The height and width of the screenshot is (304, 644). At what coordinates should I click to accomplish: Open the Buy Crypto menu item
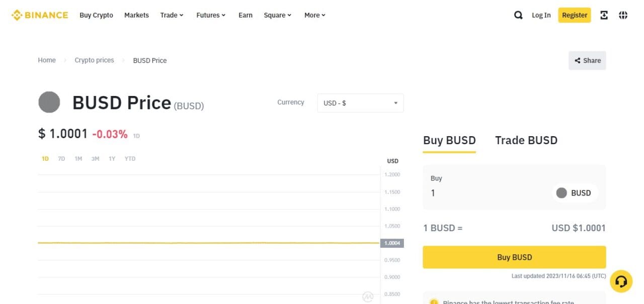click(x=96, y=15)
